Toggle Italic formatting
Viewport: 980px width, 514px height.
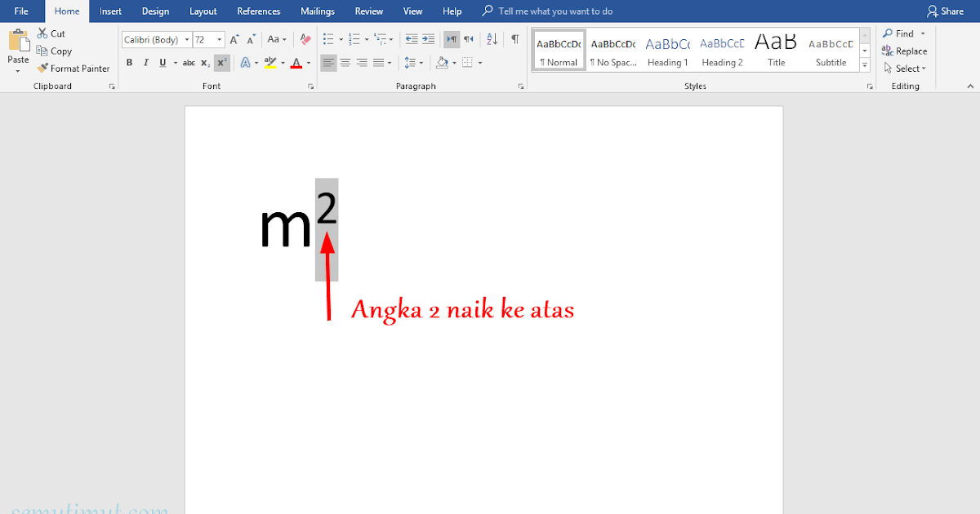pyautogui.click(x=146, y=63)
